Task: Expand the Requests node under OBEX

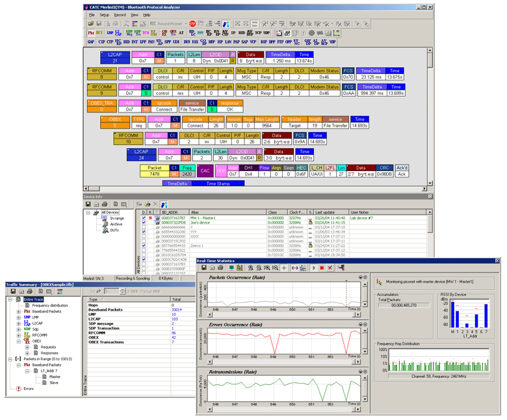Action: pos(27,347)
